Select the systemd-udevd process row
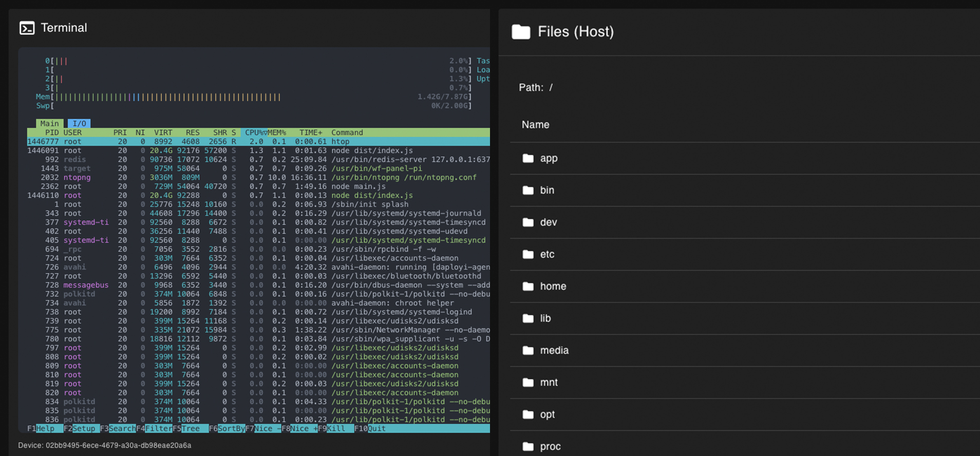This screenshot has width=980, height=456. pos(258,232)
